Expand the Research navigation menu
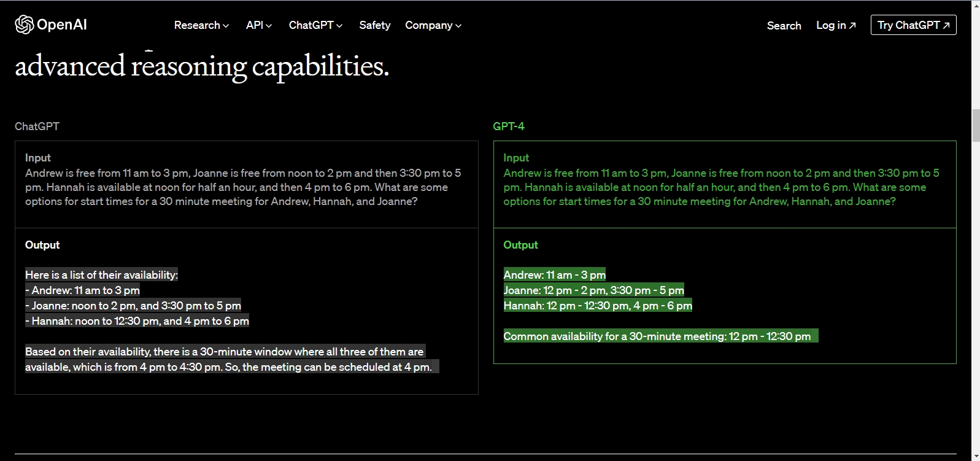This screenshot has width=980, height=461. 201,25
